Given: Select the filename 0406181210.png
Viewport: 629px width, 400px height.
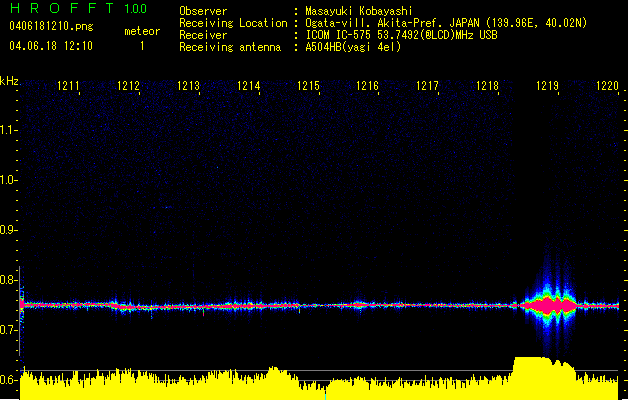Looking at the screenshot, I should pos(51,26).
